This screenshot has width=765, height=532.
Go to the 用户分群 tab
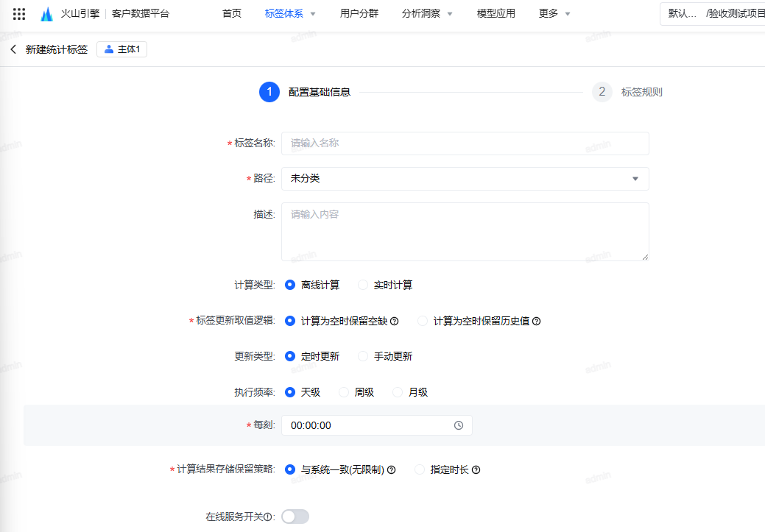tap(359, 13)
